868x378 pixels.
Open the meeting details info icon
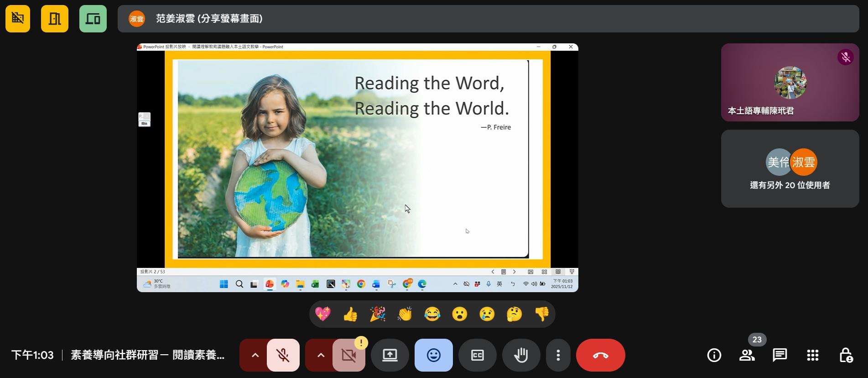[714, 355]
